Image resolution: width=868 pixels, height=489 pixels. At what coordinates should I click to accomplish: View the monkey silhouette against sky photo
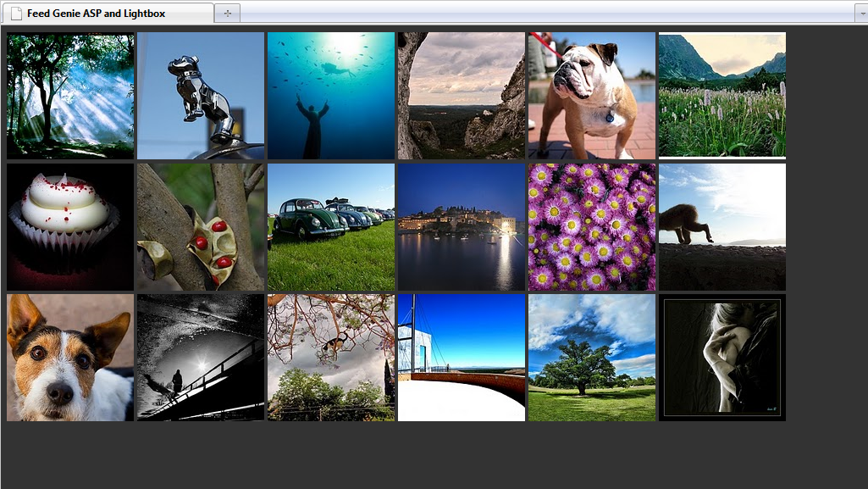721,226
